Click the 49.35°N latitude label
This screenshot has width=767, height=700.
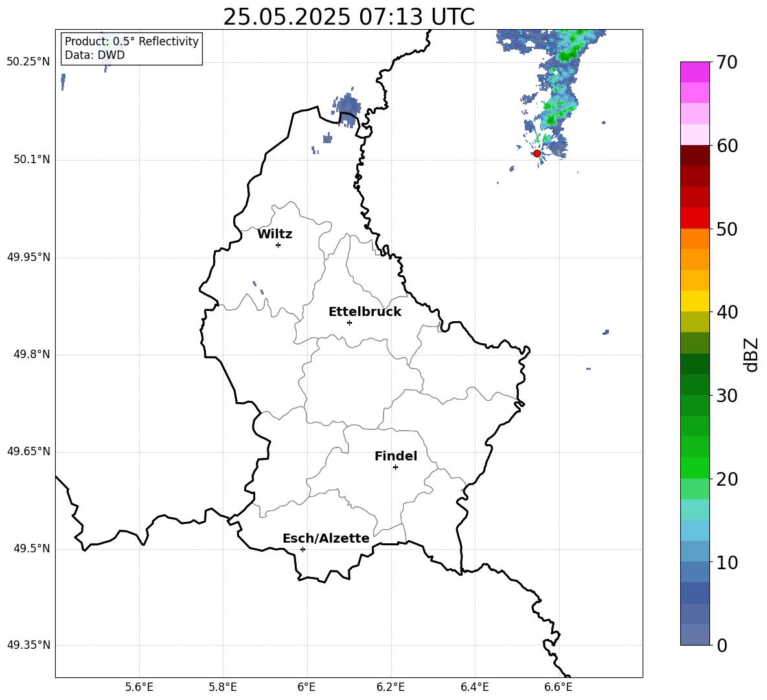(29, 645)
